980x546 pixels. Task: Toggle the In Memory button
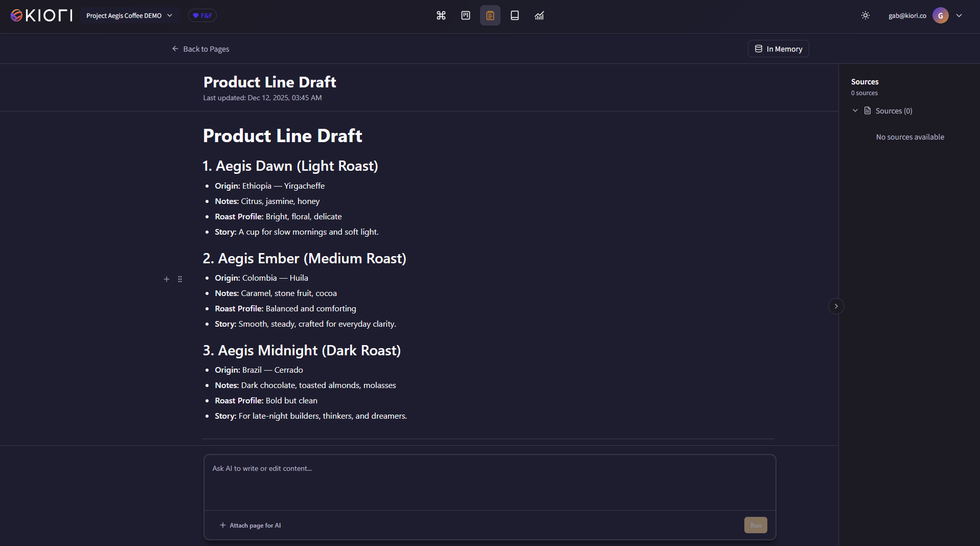click(x=778, y=49)
